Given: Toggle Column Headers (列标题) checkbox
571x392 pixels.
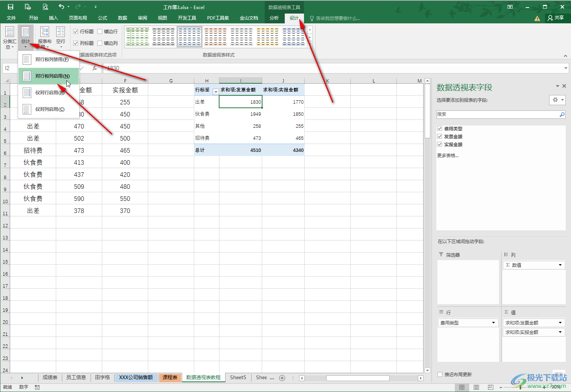Looking at the screenshot, I should pos(76,43).
